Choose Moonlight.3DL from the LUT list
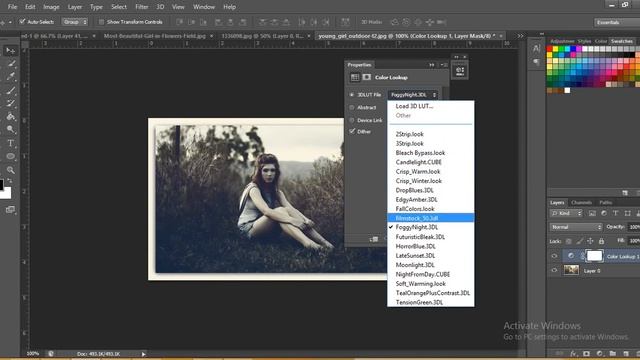Screen dimensions: 640x360 431,265
